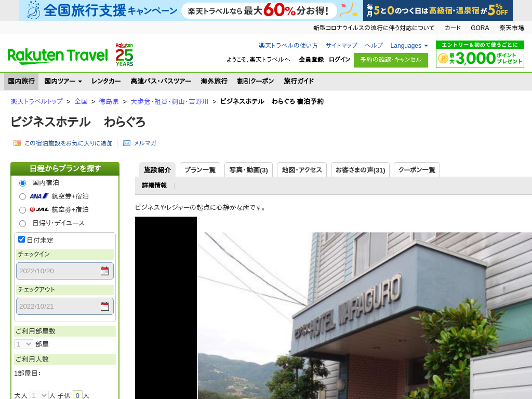Open 高速バス・バスツアー nav item
The width and height of the screenshot is (532, 399).
161,81
